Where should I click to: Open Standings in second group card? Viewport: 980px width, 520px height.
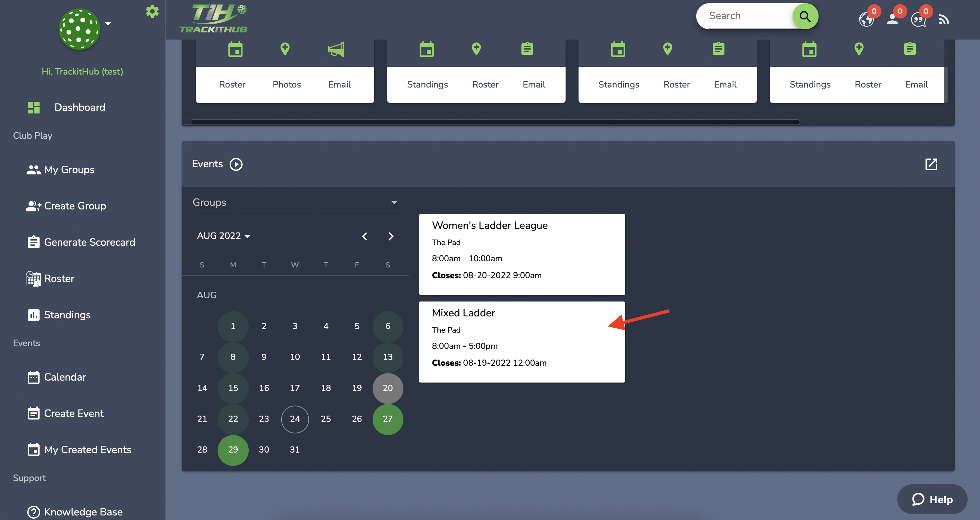[428, 84]
